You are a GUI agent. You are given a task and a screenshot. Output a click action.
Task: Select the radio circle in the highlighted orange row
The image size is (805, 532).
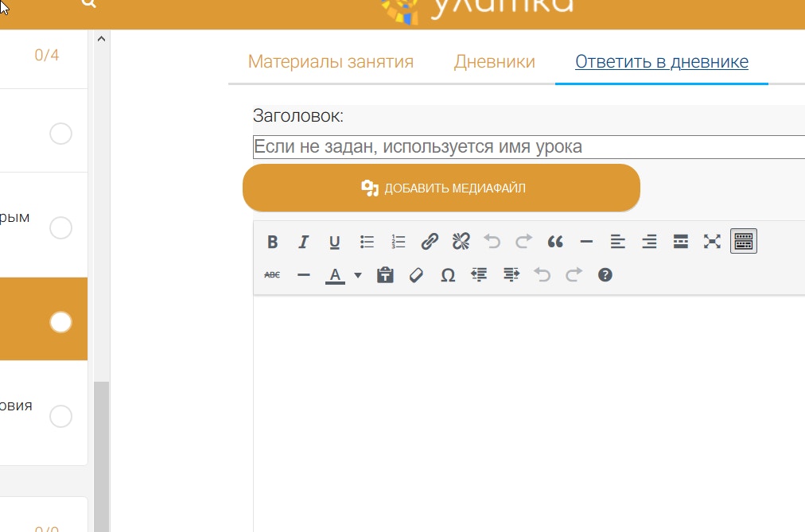(x=60, y=322)
